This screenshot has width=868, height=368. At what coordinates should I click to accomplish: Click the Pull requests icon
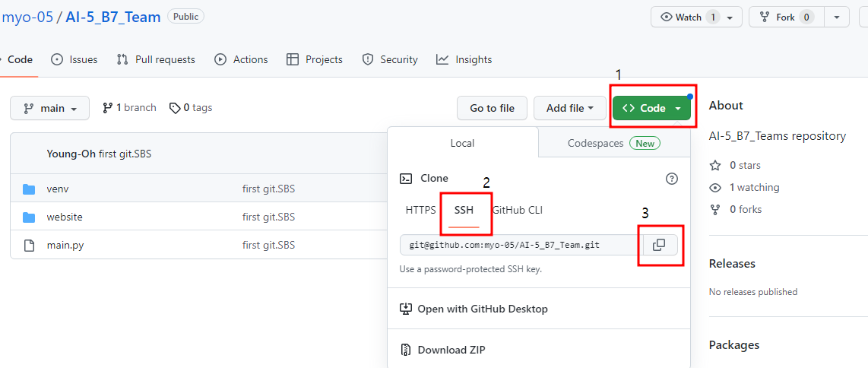point(122,59)
